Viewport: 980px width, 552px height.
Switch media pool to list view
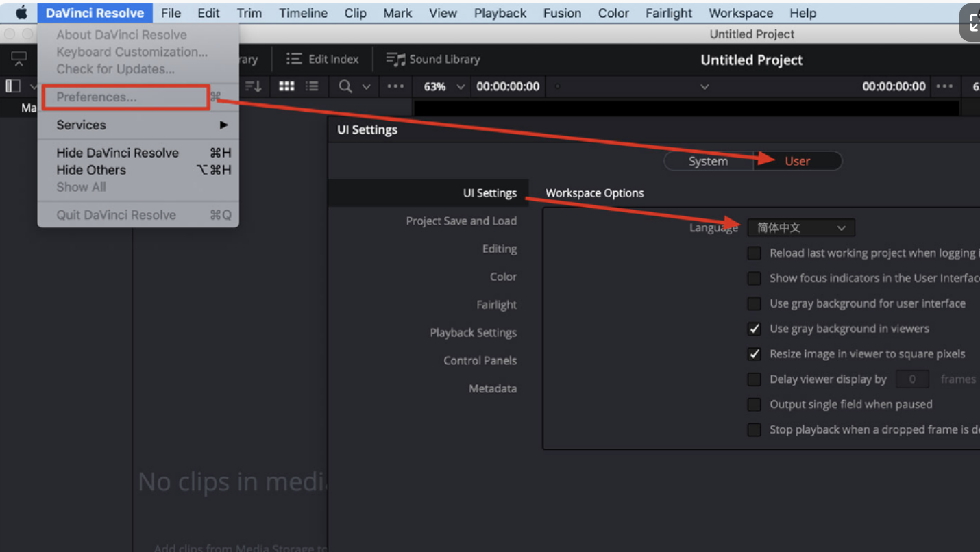312,86
